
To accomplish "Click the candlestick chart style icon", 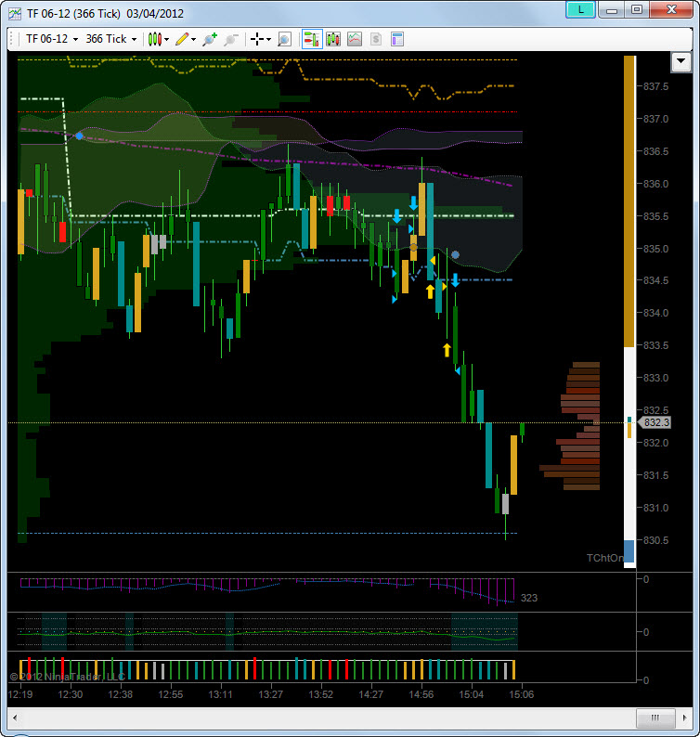I will pos(155,39).
